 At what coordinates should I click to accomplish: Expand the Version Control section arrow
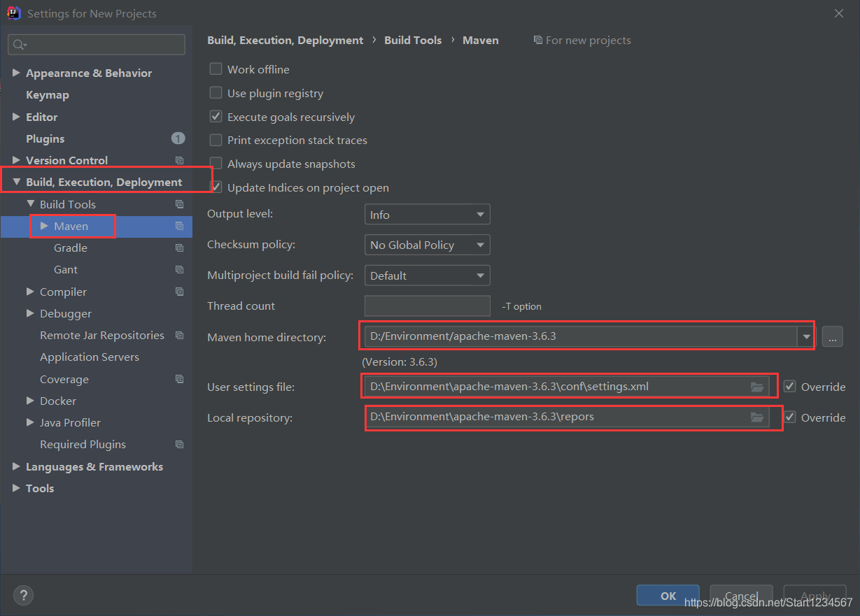16,160
